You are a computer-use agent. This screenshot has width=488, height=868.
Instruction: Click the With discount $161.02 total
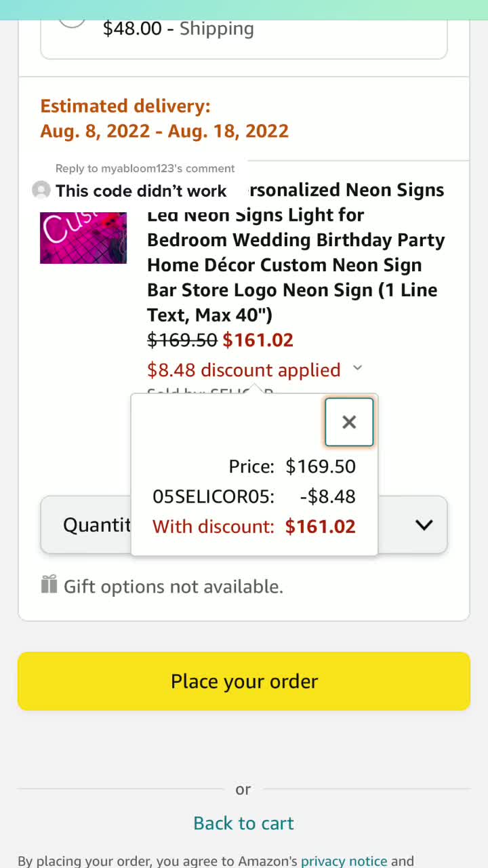(x=254, y=526)
